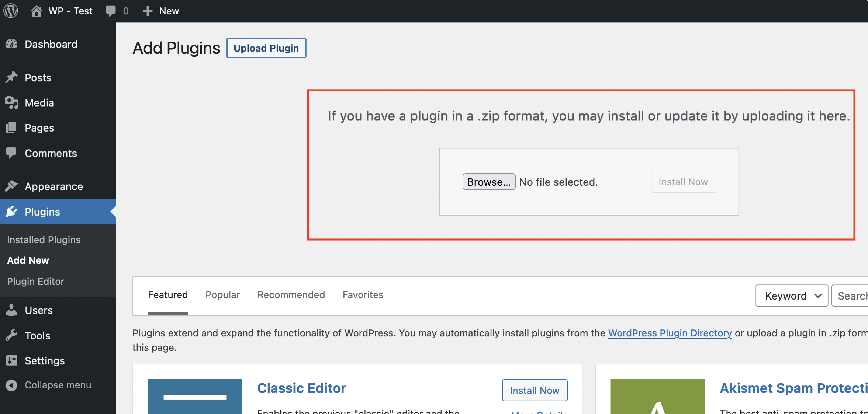Screen dimensions: 868x414
Task: Select Add New plugins submenu
Action: (x=28, y=260)
